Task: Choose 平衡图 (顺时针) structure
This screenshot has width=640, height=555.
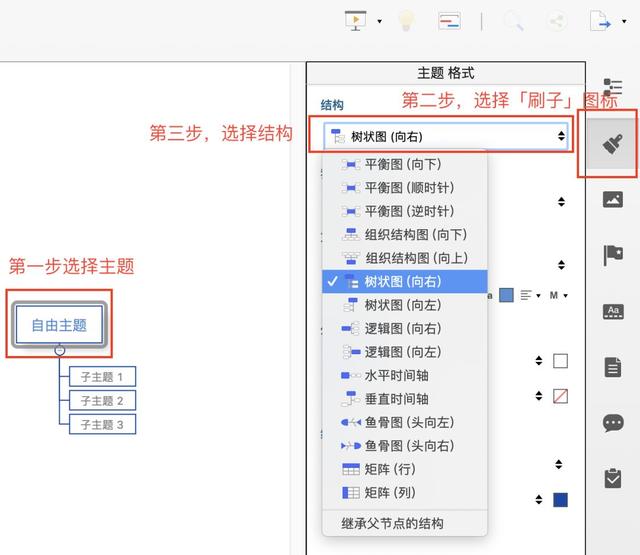Action: click(405, 188)
